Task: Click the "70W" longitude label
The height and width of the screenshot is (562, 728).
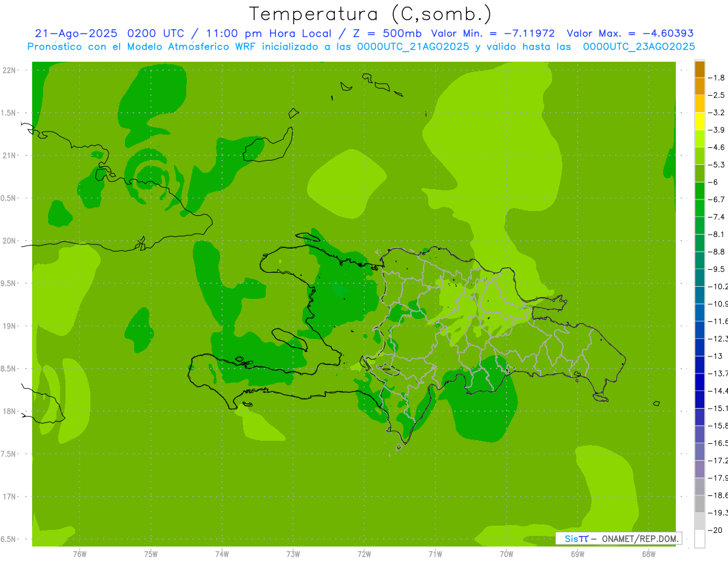Action: pos(507,554)
